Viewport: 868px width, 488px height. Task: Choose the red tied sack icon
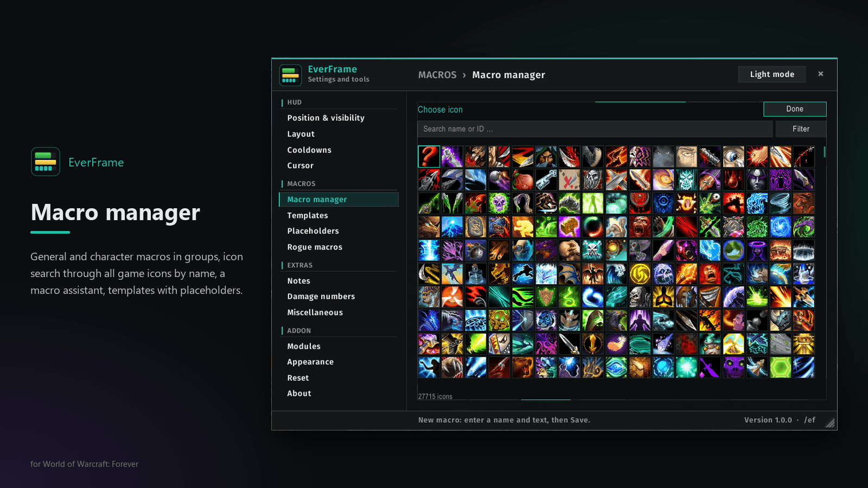coord(522,179)
